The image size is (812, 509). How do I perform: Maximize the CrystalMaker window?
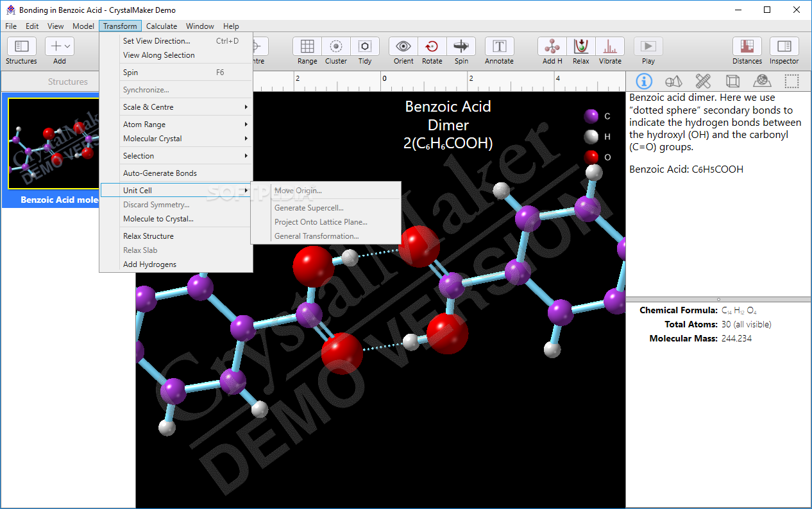[x=767, y=10]
